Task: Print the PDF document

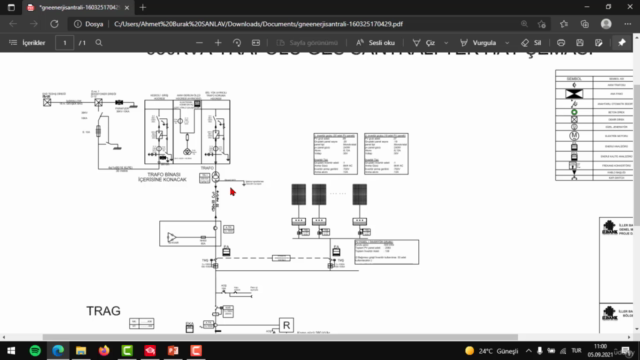Action: pos(561,43)
